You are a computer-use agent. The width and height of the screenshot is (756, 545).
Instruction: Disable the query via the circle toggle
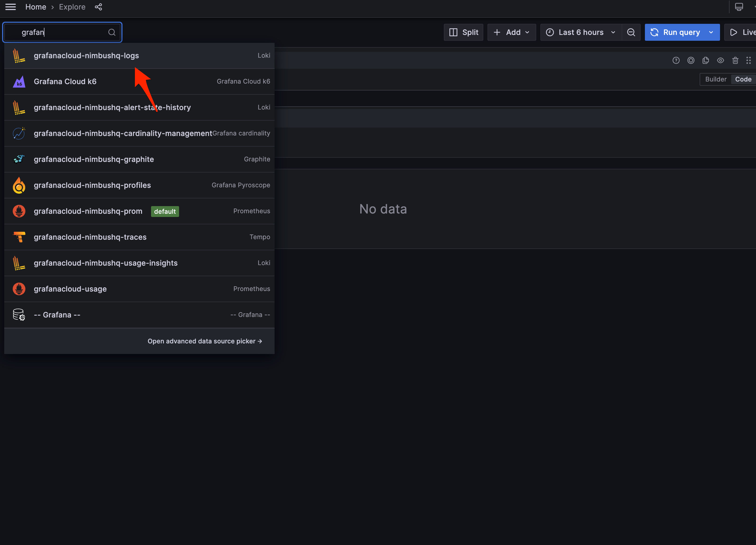[691, 60]
